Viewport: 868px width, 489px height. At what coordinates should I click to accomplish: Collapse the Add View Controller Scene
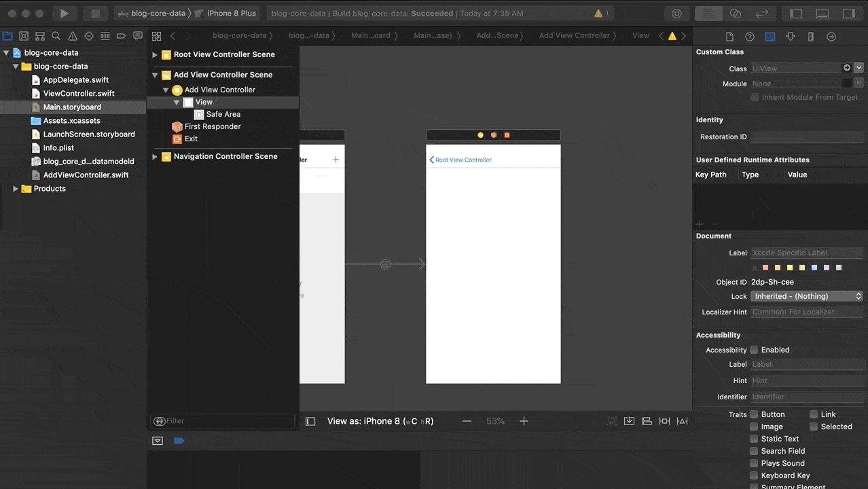tap(155, 75)
